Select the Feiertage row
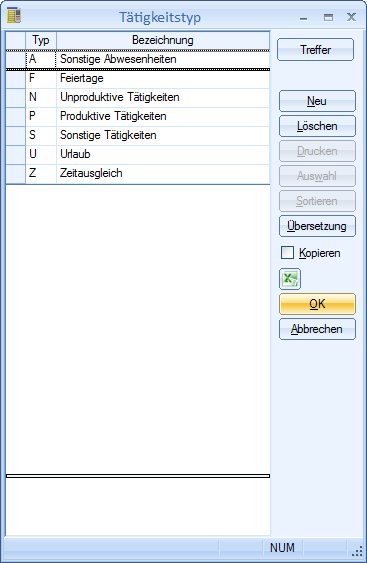Screen dimensions: 367x563 138,78
